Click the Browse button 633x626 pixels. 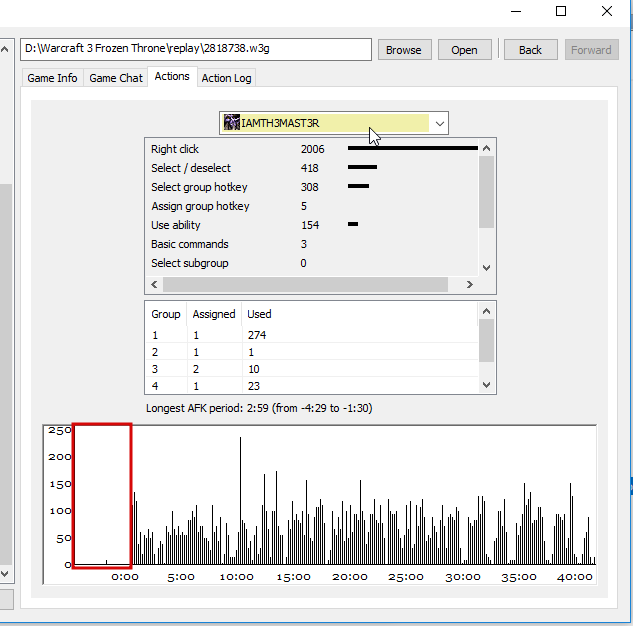click(405, 50)
